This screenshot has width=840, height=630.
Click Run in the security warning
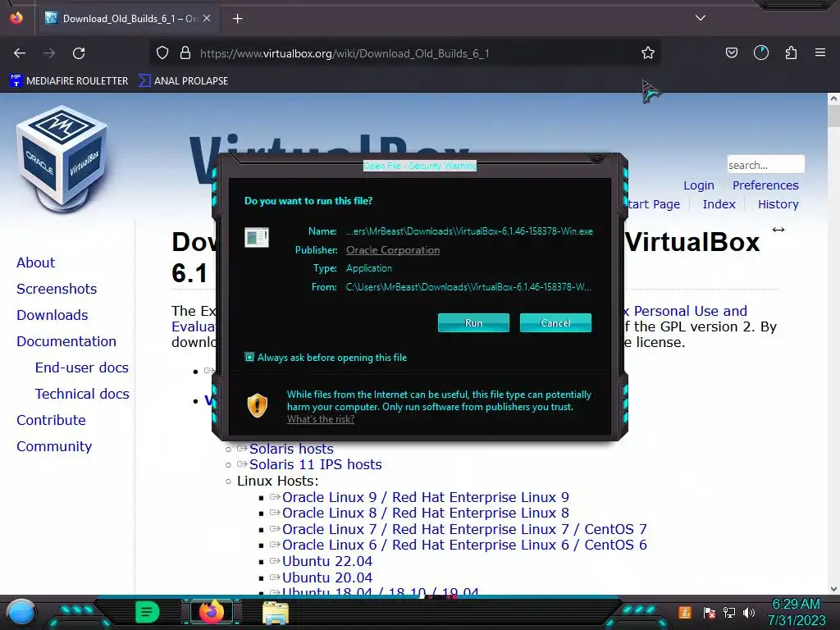click(x=473, y=323)
